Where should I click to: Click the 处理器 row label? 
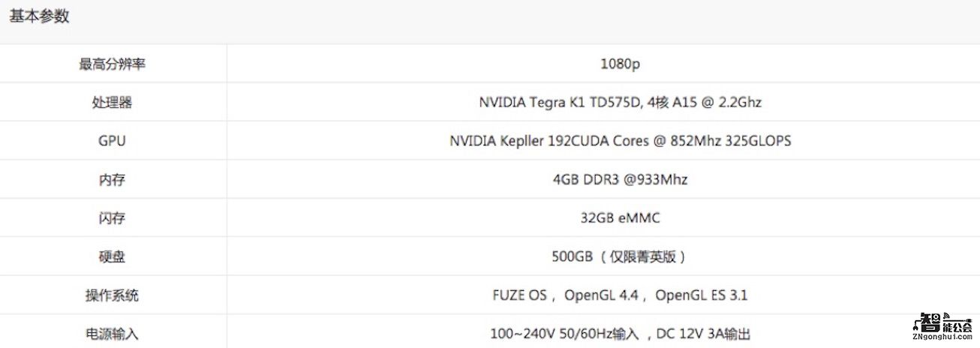113,103
